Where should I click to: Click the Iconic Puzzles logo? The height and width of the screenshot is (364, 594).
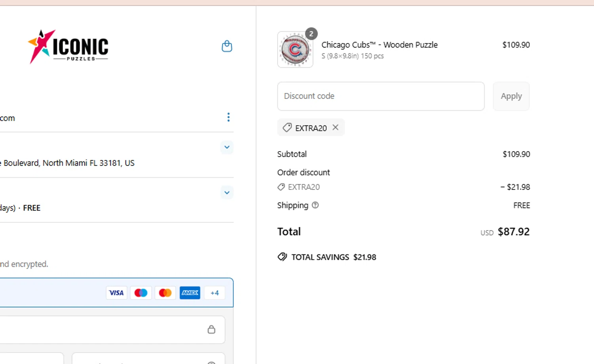click(68, 47)
